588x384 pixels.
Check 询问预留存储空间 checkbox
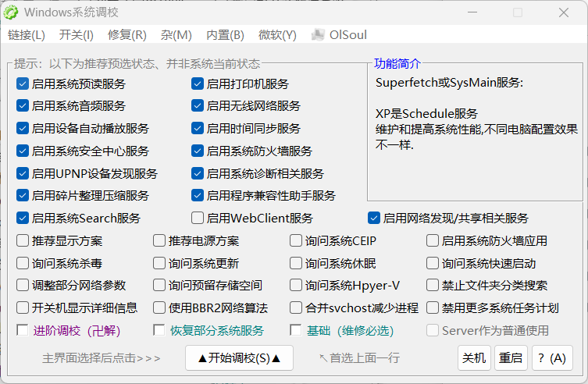pyautogui.click(x=159, y=285)
